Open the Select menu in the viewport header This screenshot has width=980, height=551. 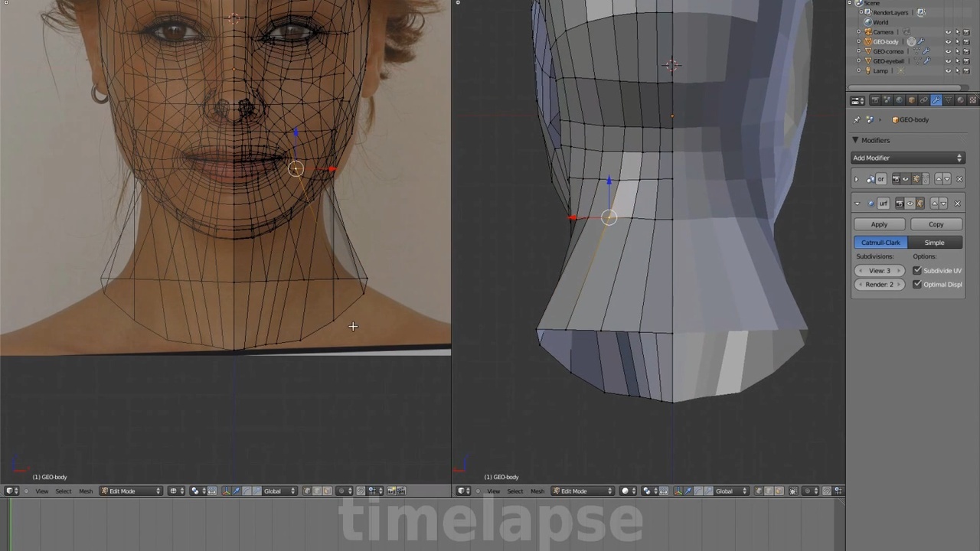point(64,491)
